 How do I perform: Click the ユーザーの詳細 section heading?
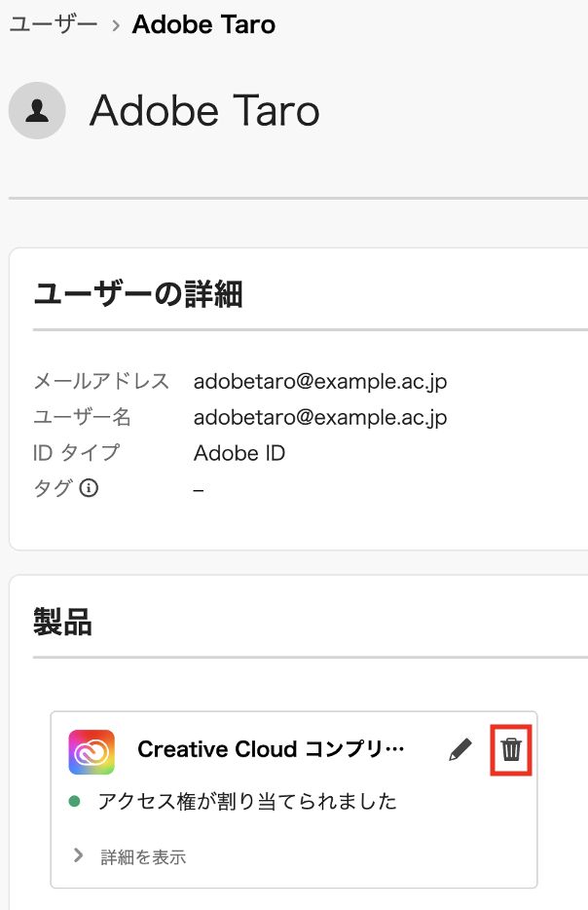point(137,293)
